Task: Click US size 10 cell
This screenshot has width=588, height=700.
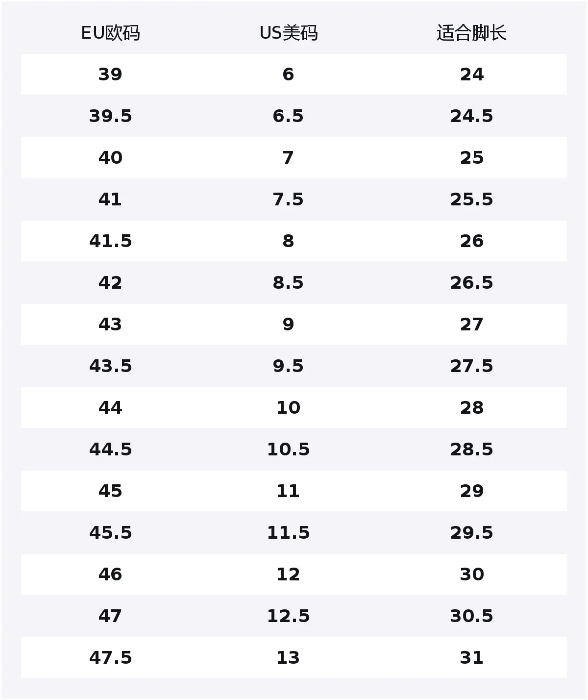Action: click(288, 408)
